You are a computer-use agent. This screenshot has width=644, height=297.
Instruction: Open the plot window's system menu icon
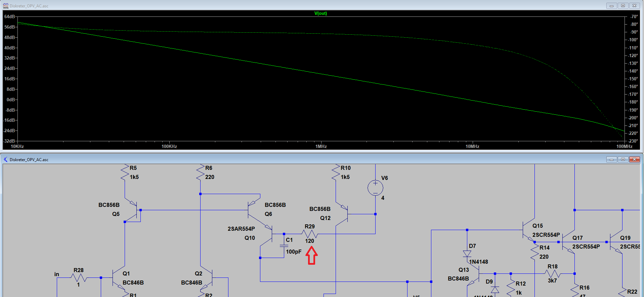(x=6, y=6)
